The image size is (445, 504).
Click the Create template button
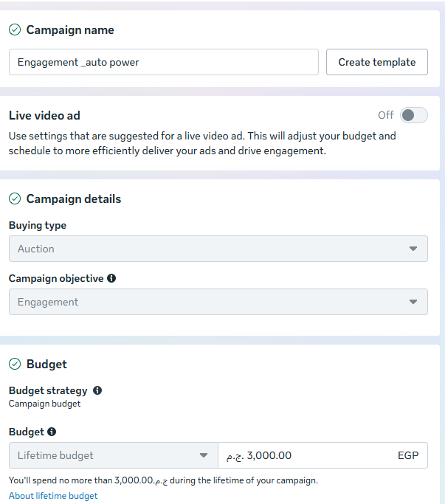click(x=377, y=62)
